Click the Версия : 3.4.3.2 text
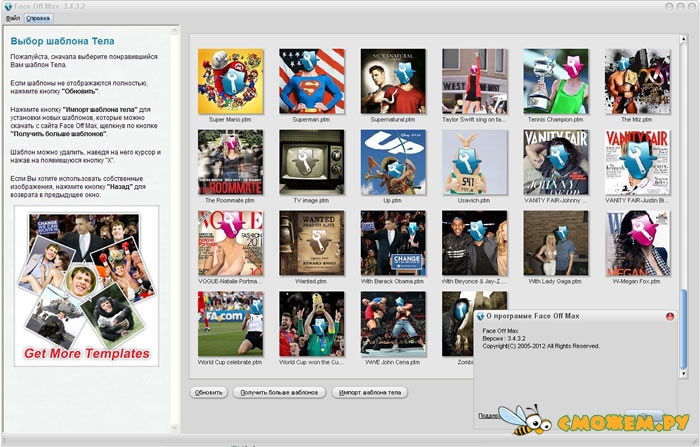700x447 pixels. [504, 338]
